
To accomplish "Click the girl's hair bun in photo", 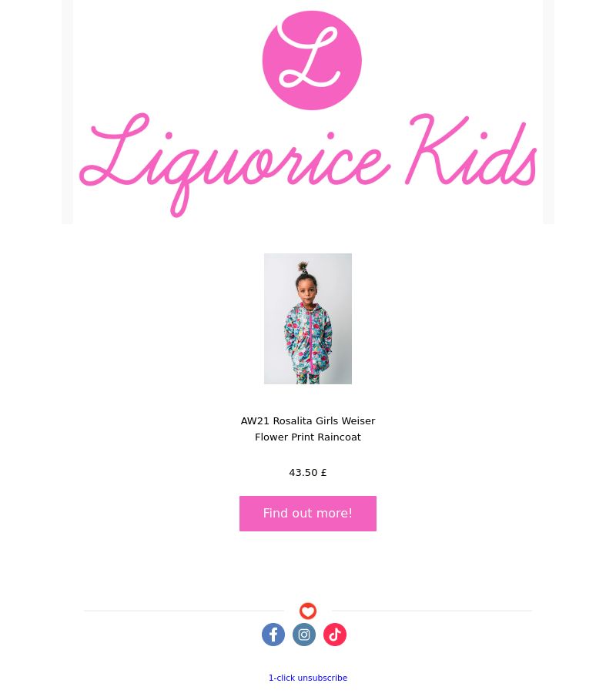I will coord(304,267).
